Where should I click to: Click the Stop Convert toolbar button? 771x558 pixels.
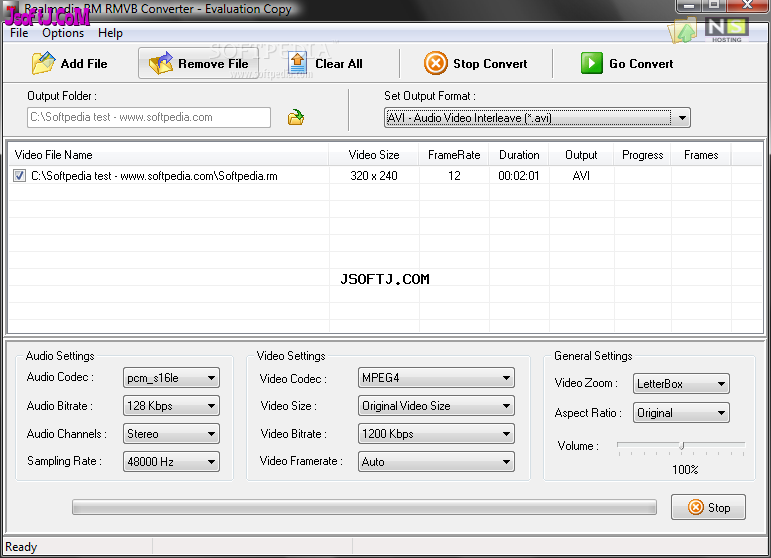pyautogui.click(x=475, y=63)
